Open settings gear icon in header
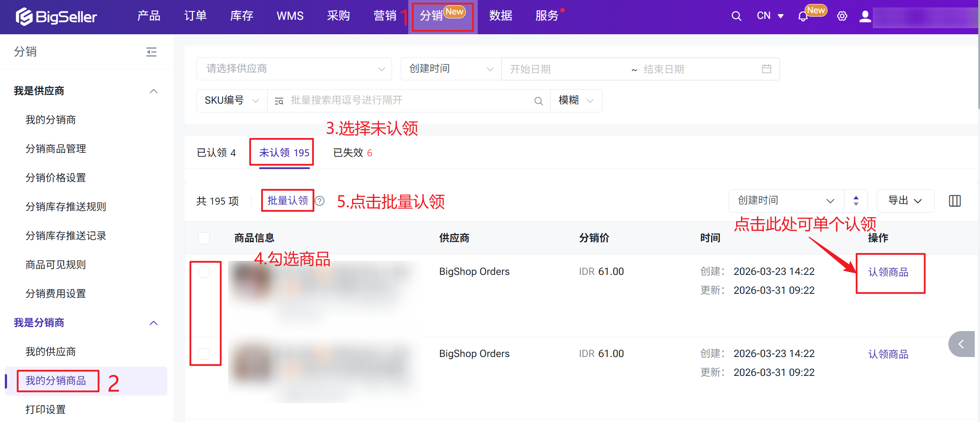This screenshot has height=422, width=980. click(x=842, y=16)
